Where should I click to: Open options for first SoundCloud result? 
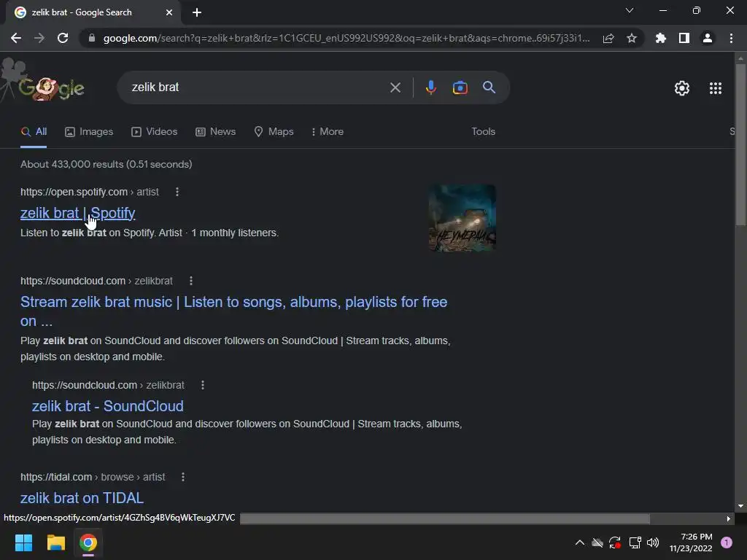191,281
